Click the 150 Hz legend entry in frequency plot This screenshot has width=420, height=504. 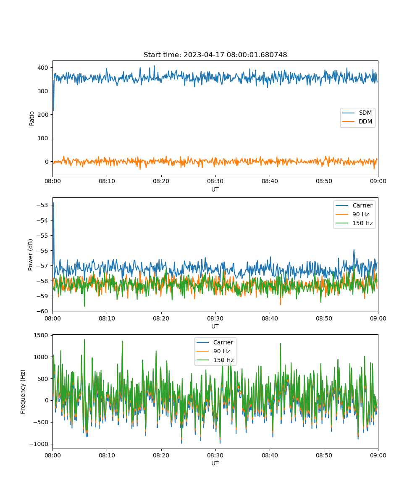click(215, 360)
